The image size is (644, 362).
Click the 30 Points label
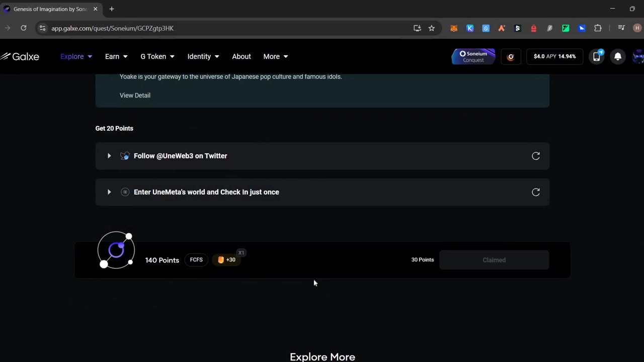[423, 260]
